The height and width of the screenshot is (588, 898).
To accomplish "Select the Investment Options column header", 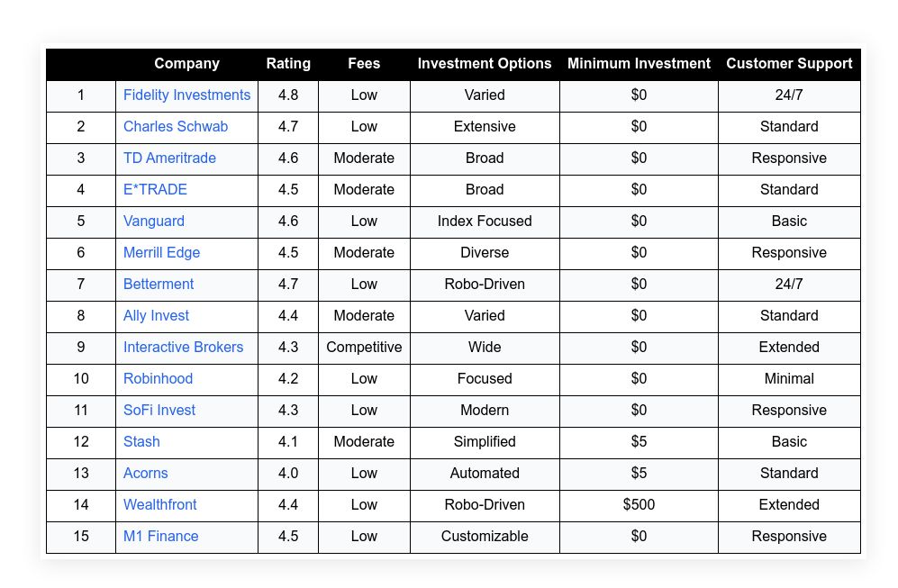I will pos(485,64).
